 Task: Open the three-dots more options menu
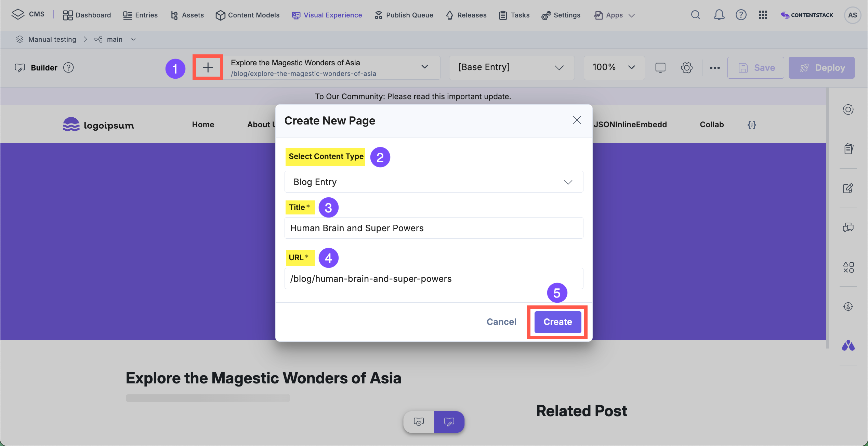pyautogui.click(x=714, y=68)
